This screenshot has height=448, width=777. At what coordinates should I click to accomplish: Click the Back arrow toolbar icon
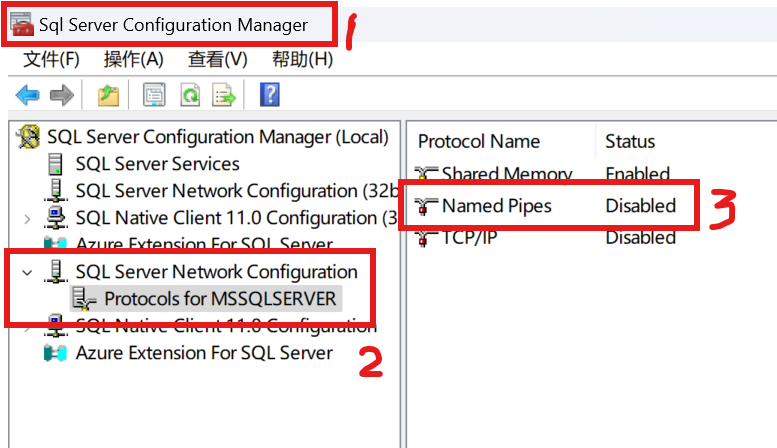pyautogui.click(x=27, y=95)
